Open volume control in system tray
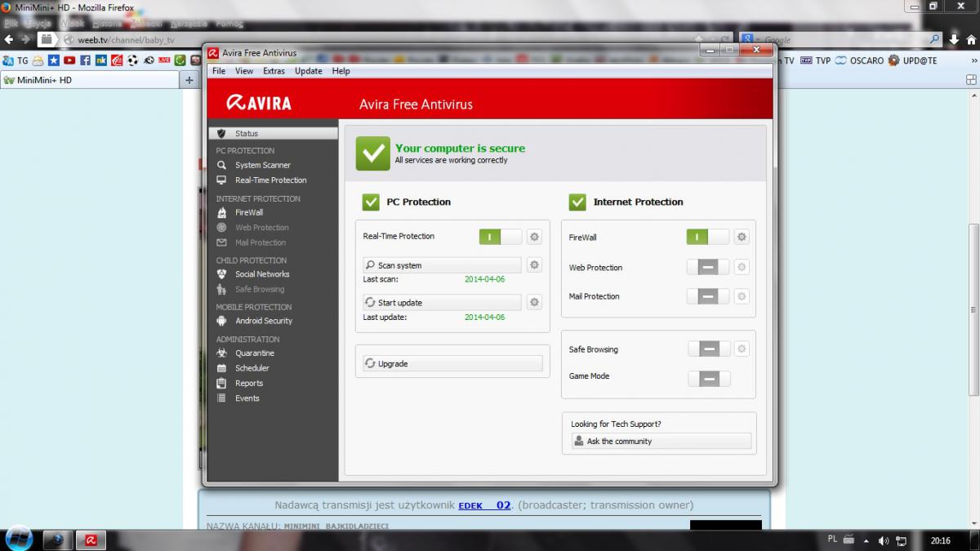This screenshot has width=980, height=551. pyautogui.click(x=884, y=540)
